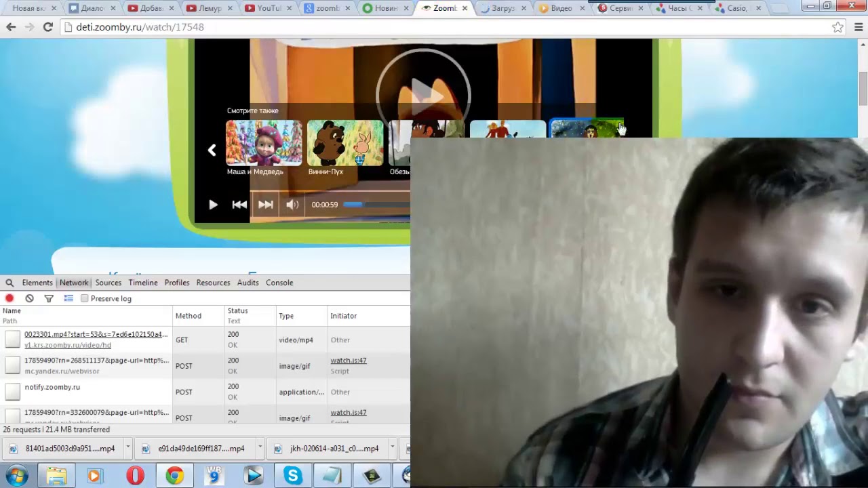Close the Zoomby browser tab

pos(465,8)
